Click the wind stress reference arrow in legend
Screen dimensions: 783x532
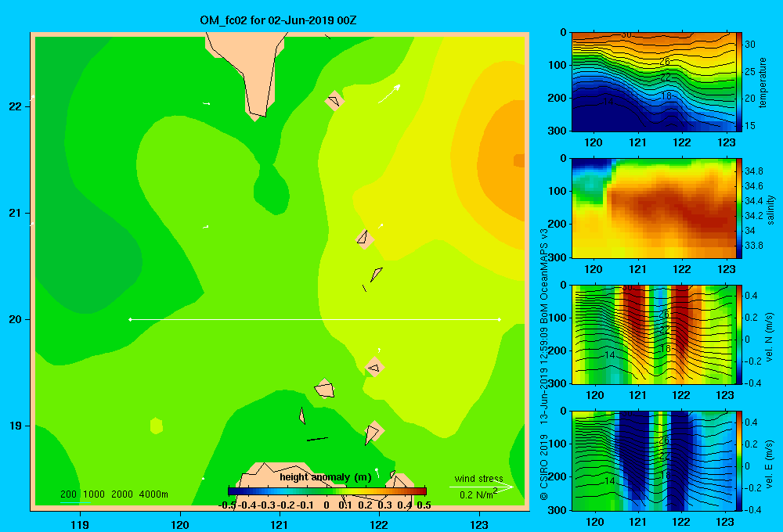tap(481, 487)
